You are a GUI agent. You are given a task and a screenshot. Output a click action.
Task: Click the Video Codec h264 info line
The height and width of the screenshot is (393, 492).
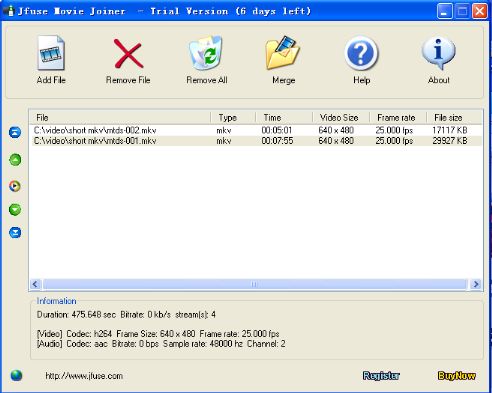point(158,334)
